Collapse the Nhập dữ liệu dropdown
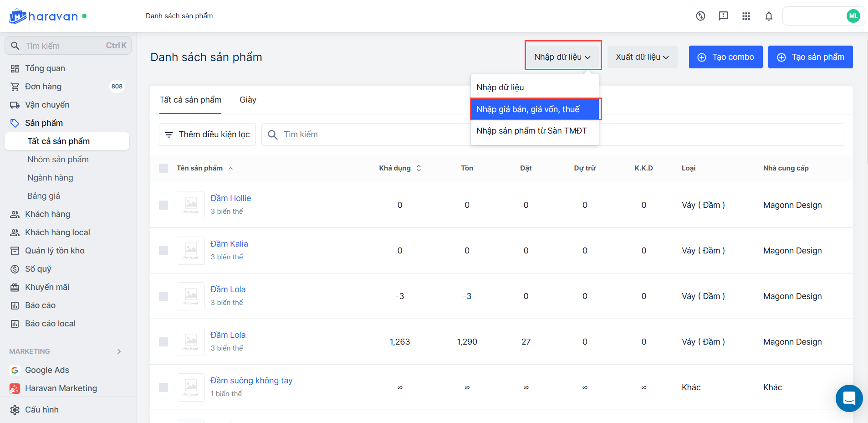This screenshot has width=868, height=423. click(562, 57)
